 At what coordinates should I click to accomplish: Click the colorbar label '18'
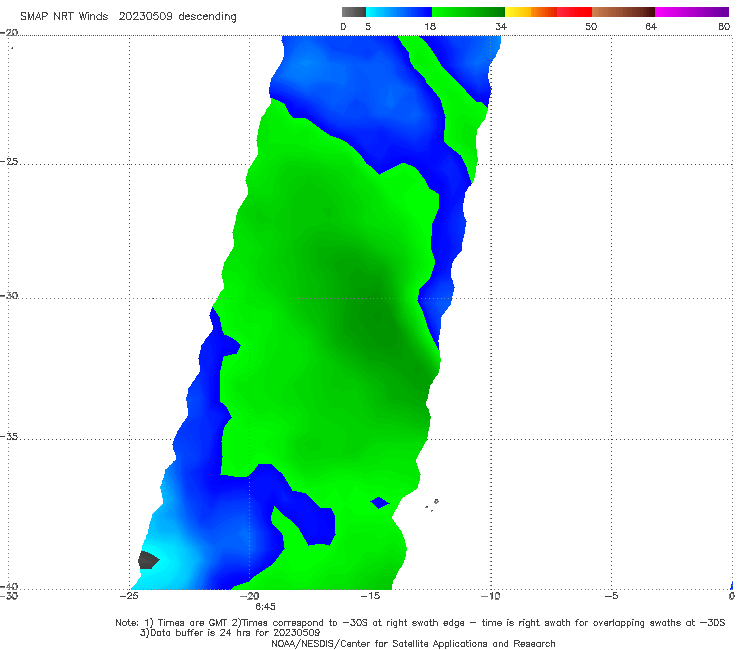(x=430, y=27)
